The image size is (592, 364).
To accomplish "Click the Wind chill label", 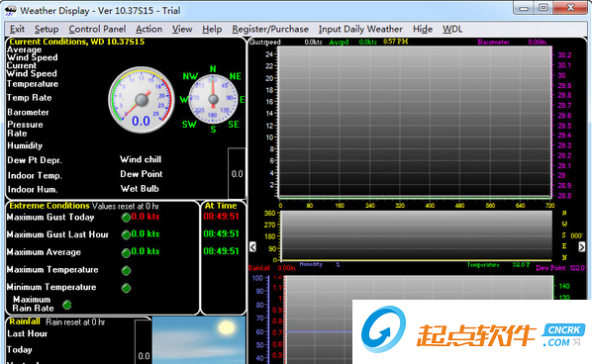I will [141, 159].
